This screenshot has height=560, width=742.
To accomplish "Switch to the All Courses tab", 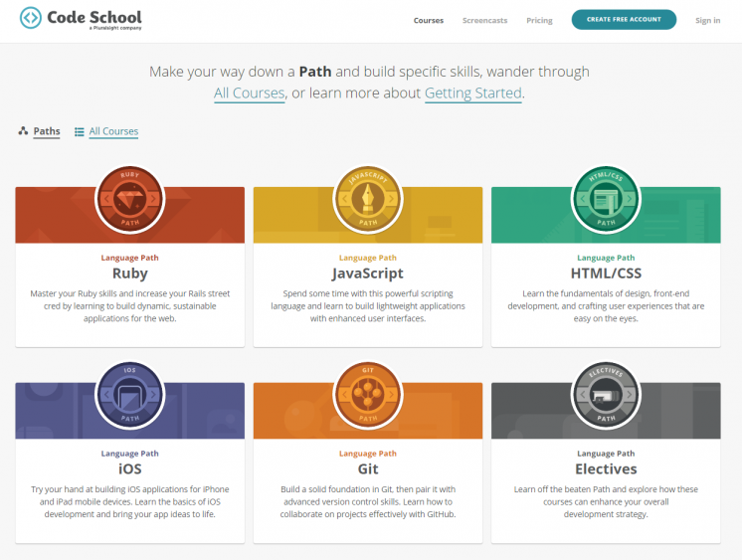I will [x=113, y=131].
